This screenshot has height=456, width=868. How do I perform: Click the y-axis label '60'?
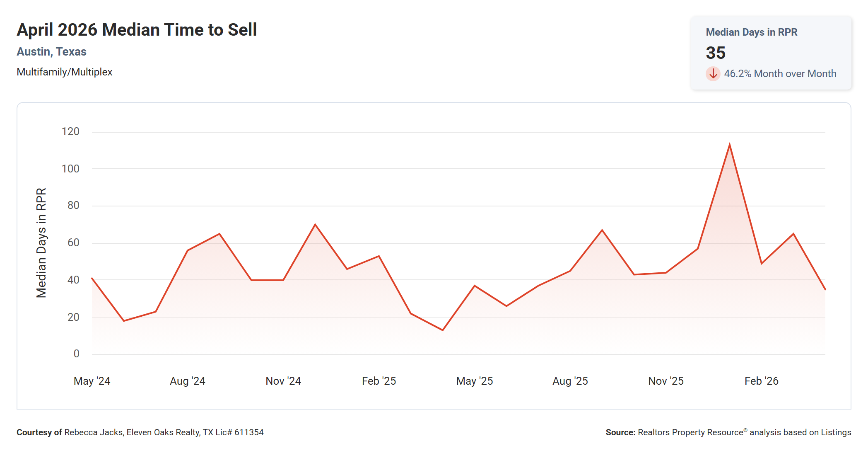coord(73,243)
